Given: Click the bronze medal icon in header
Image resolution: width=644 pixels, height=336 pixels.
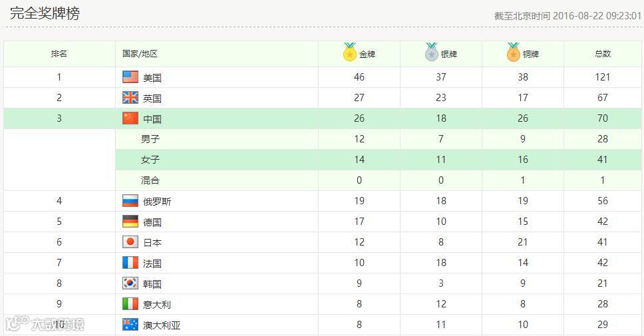Looking at the screenshot, I should (x=513, y=53).
